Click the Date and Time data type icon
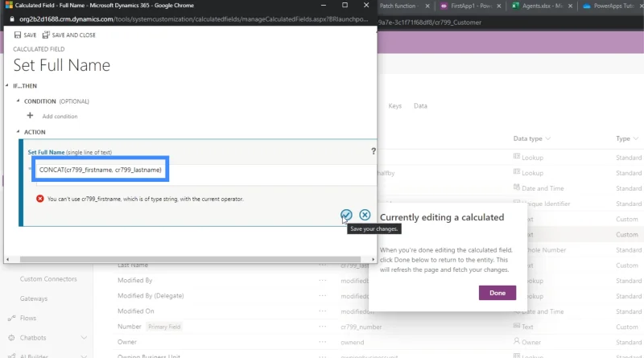644x358 pixels. pyautogui.click(x=517, y=187)
